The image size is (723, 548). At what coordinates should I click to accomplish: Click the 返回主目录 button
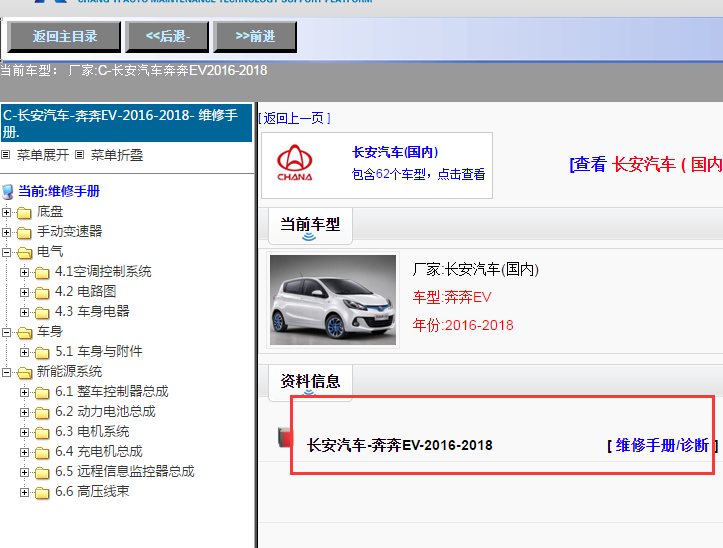point(65,36)
